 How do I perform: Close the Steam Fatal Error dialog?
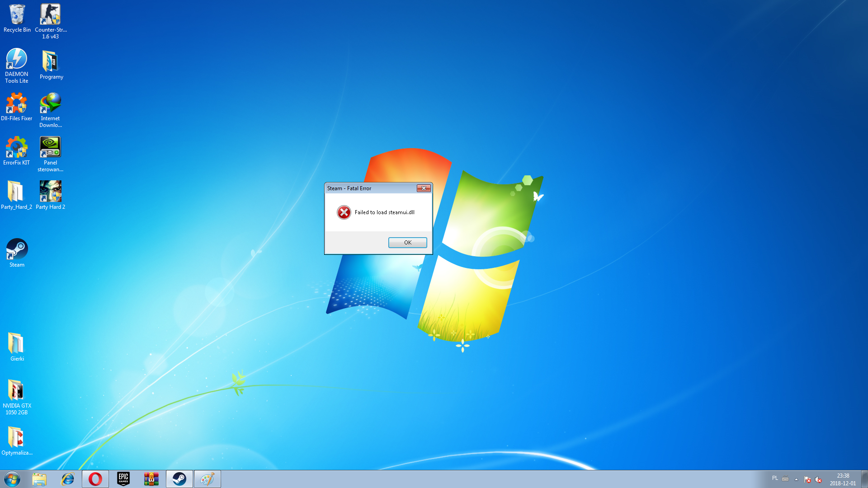424,188
